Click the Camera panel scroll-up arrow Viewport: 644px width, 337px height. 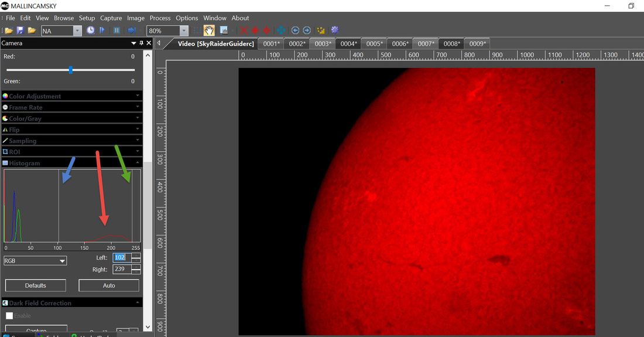point(148,55)
